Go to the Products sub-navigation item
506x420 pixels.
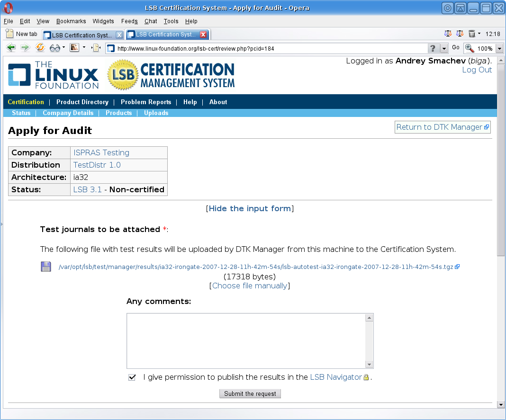point(119,113)
